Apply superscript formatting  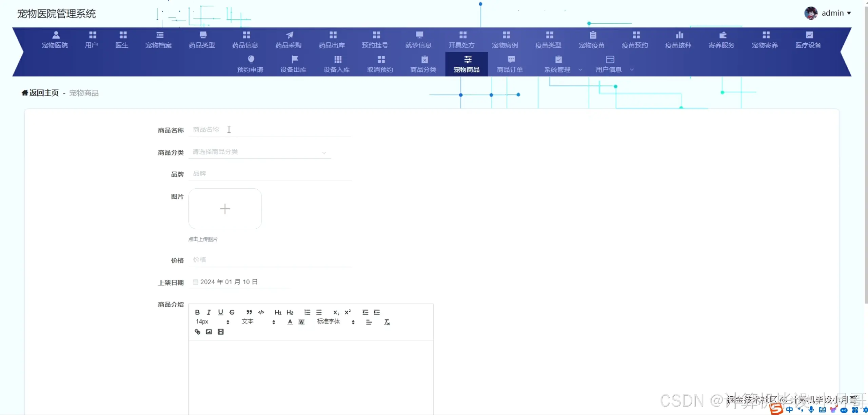click(x=348, y=312)
